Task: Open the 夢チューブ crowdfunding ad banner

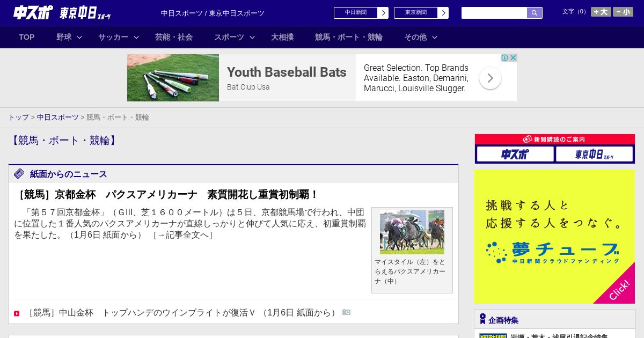Action: click(x=554, y=237)
